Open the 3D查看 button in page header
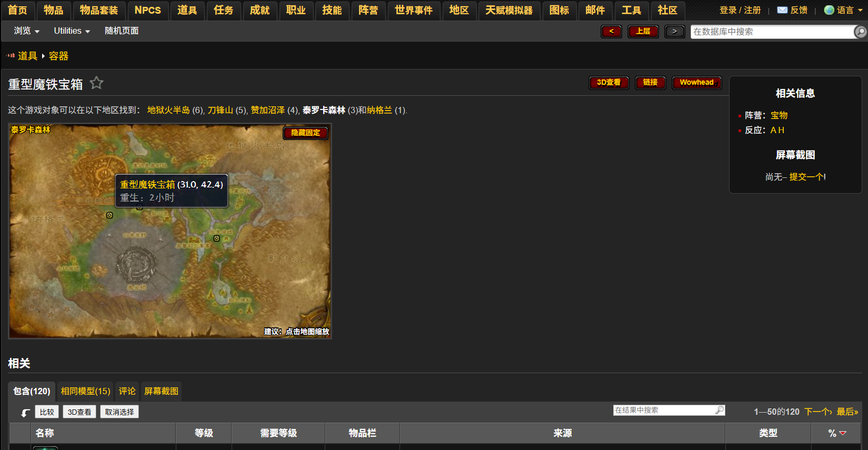Viewport: 868px width, 450px height. 608,83
